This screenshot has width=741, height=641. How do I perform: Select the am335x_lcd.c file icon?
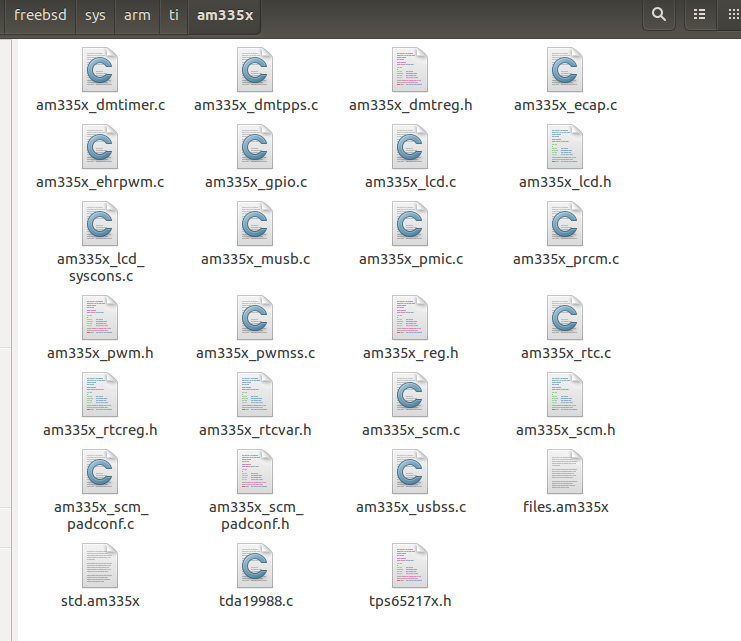(x=410, y=147)
